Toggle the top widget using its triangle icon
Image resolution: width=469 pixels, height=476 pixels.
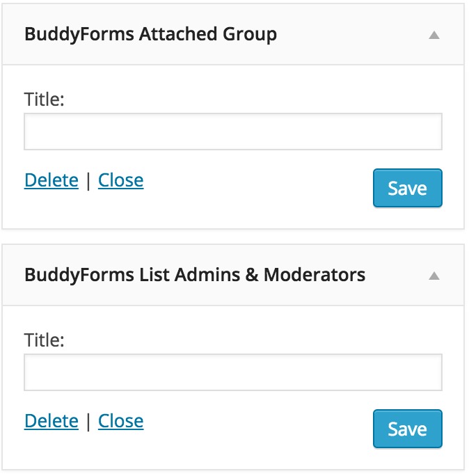point(434,35)
